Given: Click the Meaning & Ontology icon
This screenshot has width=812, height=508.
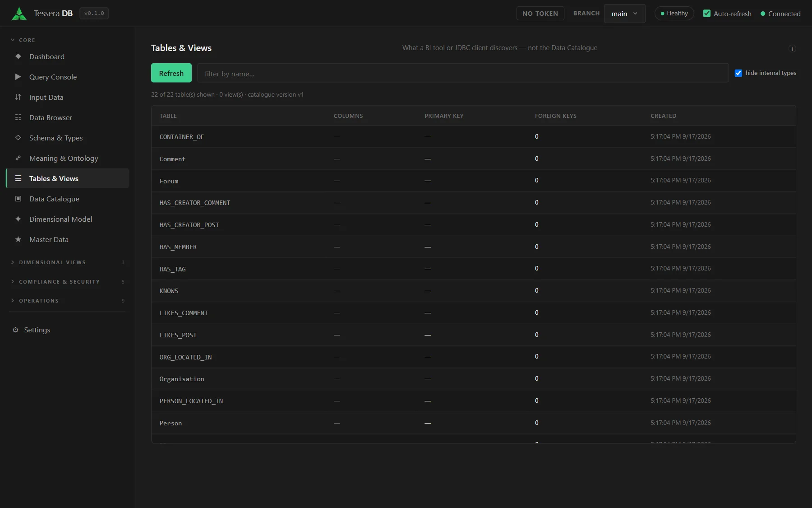Looking at the screenshot, I should [18, 158].
